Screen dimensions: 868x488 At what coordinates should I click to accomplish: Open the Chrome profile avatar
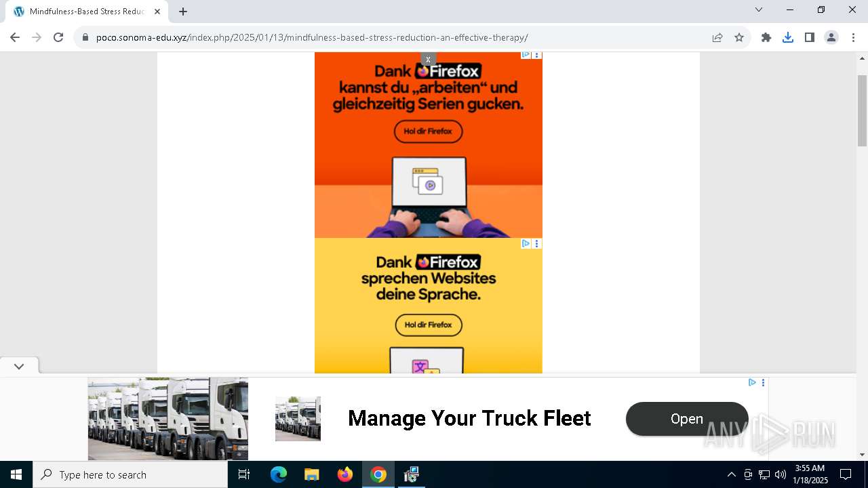pyautogui.click(x=831, y=37)
